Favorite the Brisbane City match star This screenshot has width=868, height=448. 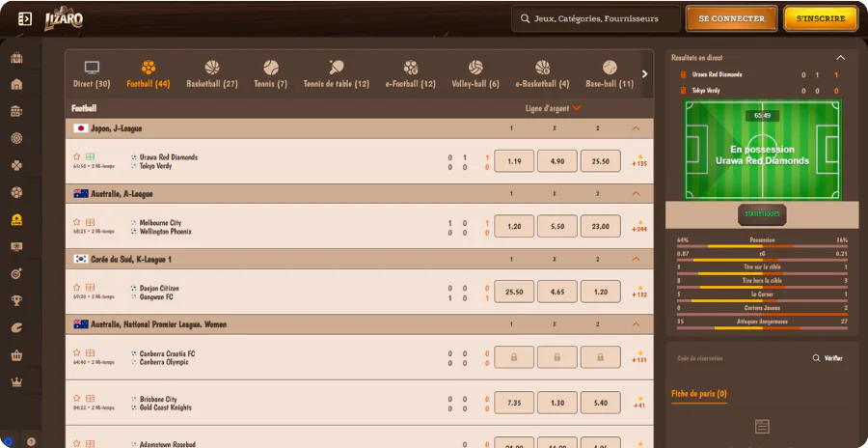pyautogui.click(x=77, y=398)
